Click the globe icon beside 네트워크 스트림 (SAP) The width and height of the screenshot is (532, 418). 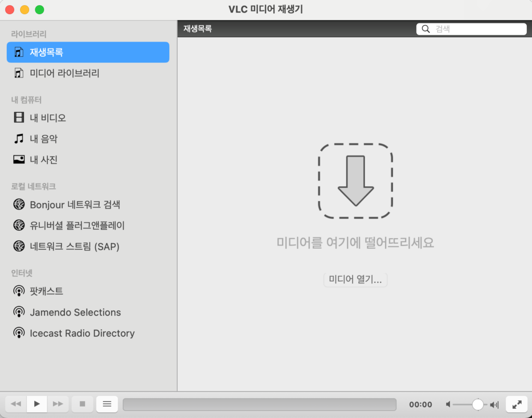click(x=19, y=246)
